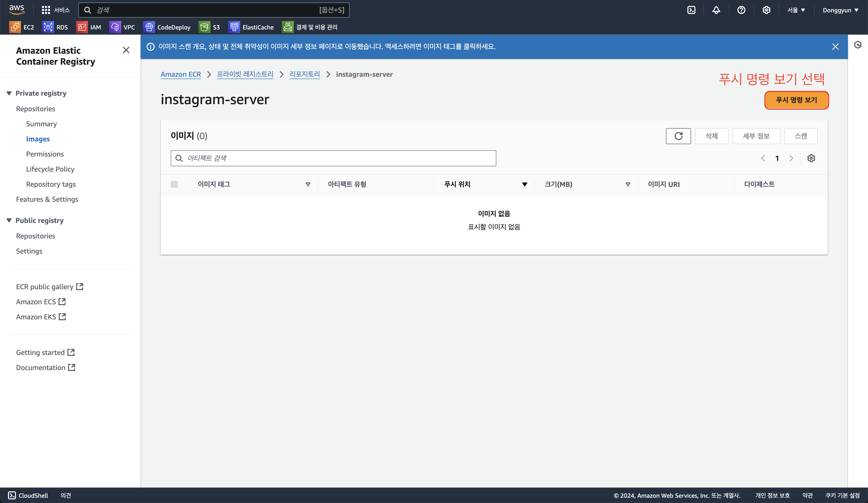
Task: Click the notifications bell icon
Action: click(716, 10)
